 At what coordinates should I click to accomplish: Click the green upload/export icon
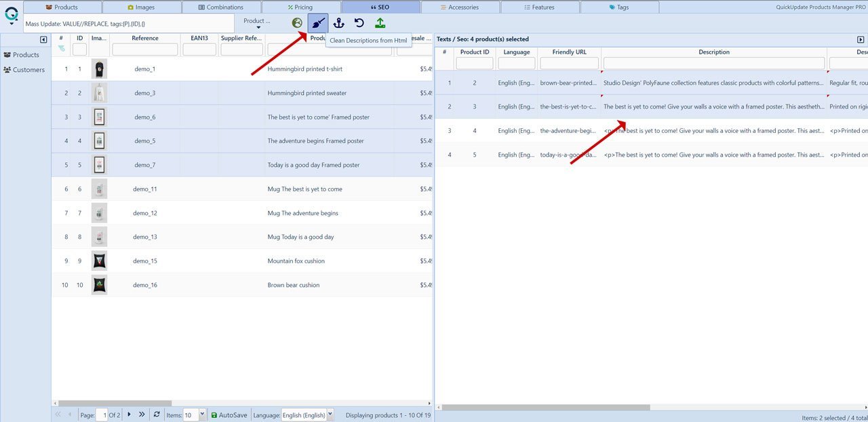pos(380,23)
